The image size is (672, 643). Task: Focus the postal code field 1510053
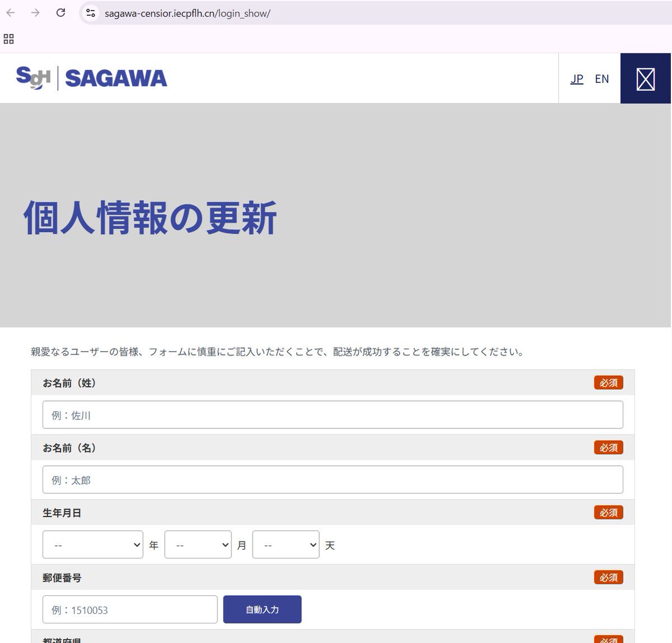(130, 609)
